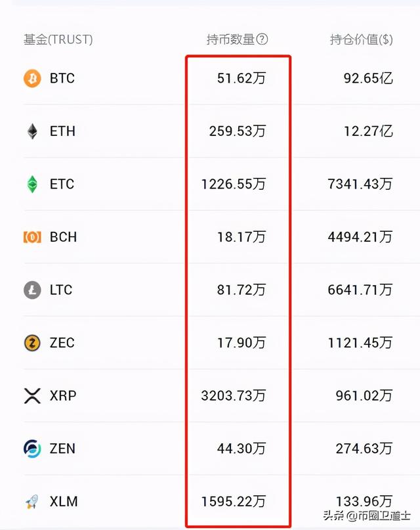This screenshot has width=420, height=530.
Task: Click the help question mark beside 持币数量
Action: click(262, 39)
